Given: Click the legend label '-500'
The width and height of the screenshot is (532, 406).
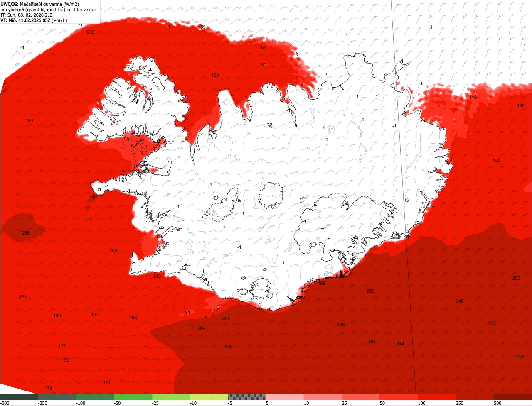Looking at the screenshot, I should (5, 403).
